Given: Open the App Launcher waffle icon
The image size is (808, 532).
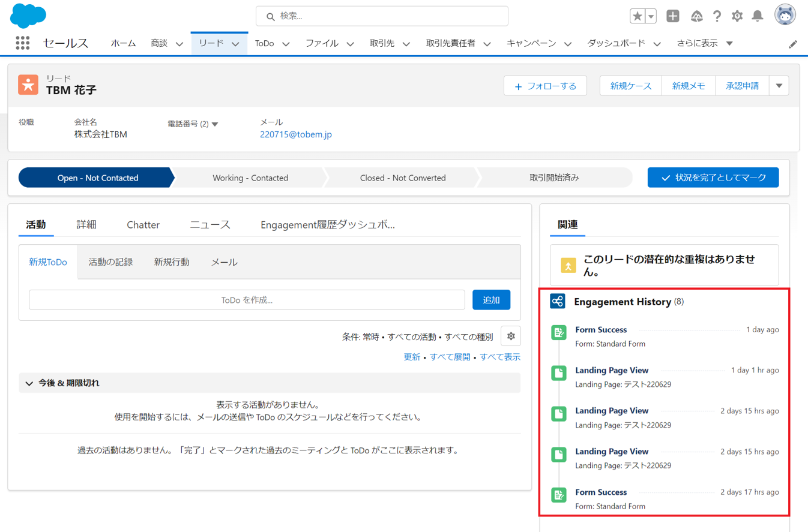Looking at the screenshot, I should pos(22,43).
